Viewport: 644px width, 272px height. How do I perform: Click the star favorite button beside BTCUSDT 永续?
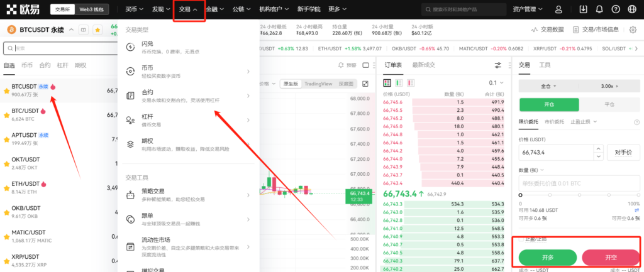97,30
